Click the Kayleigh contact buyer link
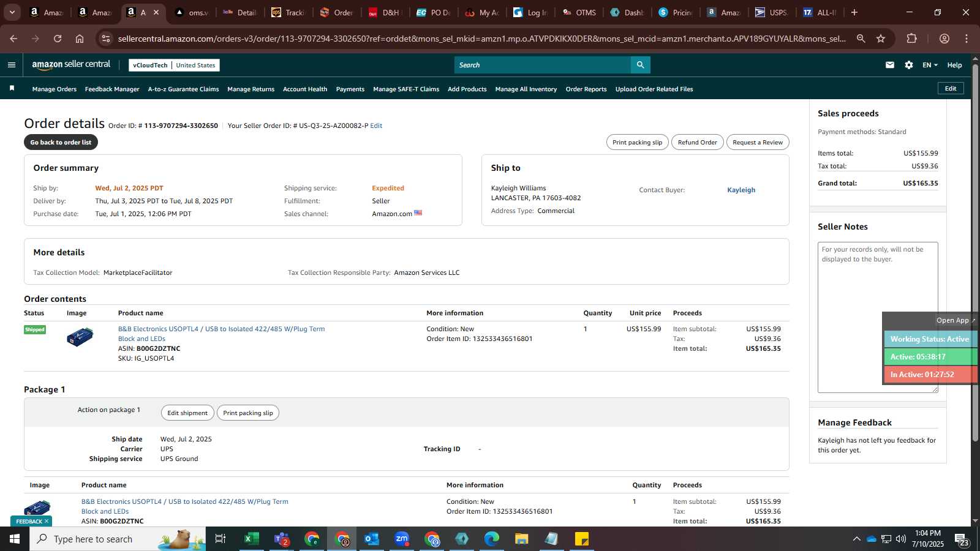The height and width of the screenshot is (551, 980). tap(741, 190)
